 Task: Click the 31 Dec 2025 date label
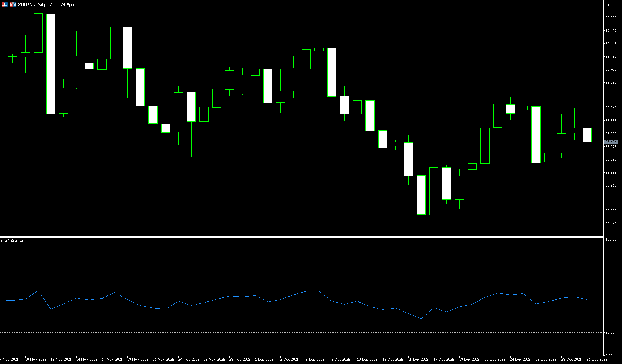pos(597,360)
